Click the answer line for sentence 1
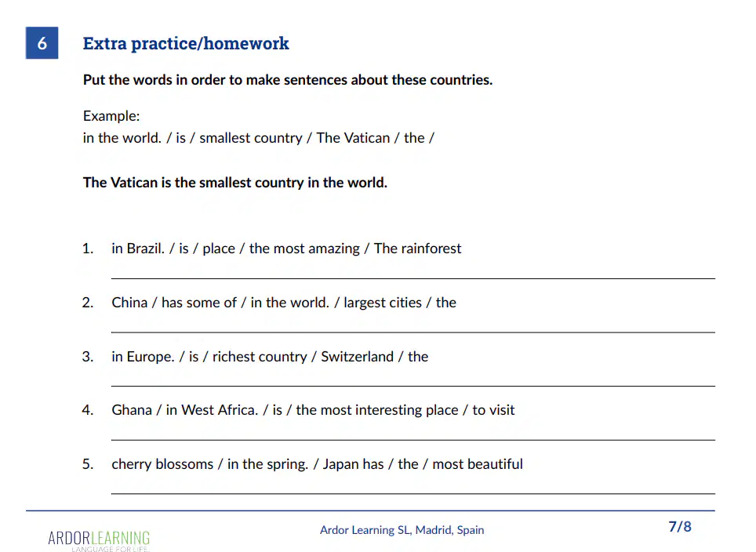This screenshot has height=552, width=756. (x=413, y=278)
